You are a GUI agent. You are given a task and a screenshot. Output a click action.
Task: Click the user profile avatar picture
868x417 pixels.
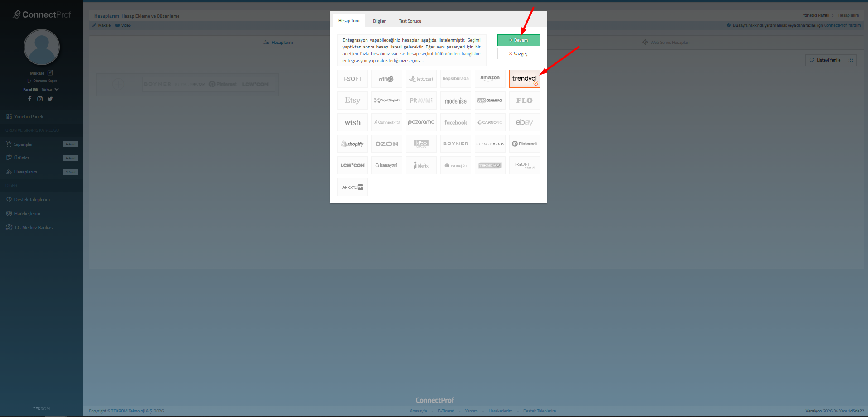pos(42,47)
